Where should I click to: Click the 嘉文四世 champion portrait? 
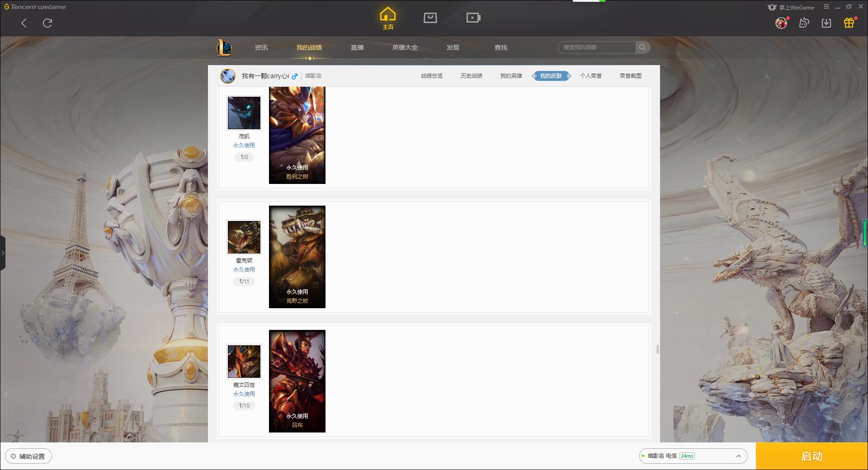point(244,362)
